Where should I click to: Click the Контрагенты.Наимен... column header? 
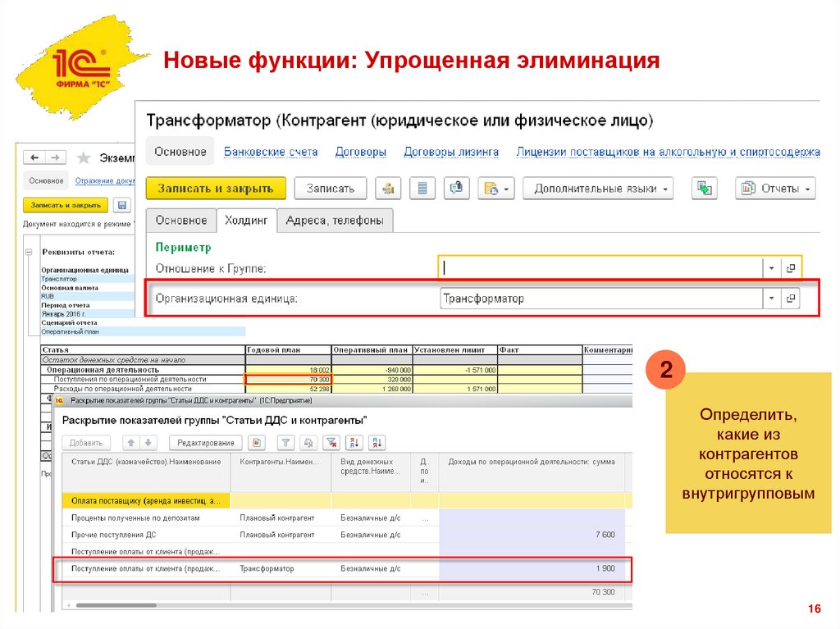tap(281, 472)
